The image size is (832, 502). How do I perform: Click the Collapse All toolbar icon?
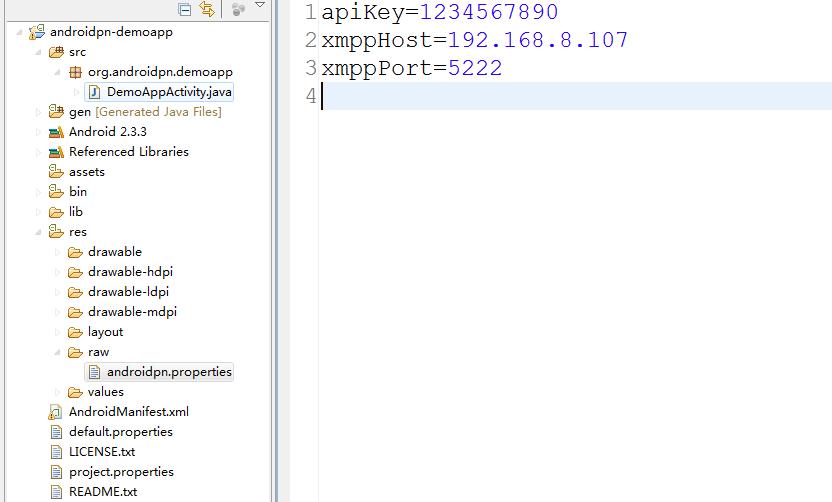click(185, 9)
